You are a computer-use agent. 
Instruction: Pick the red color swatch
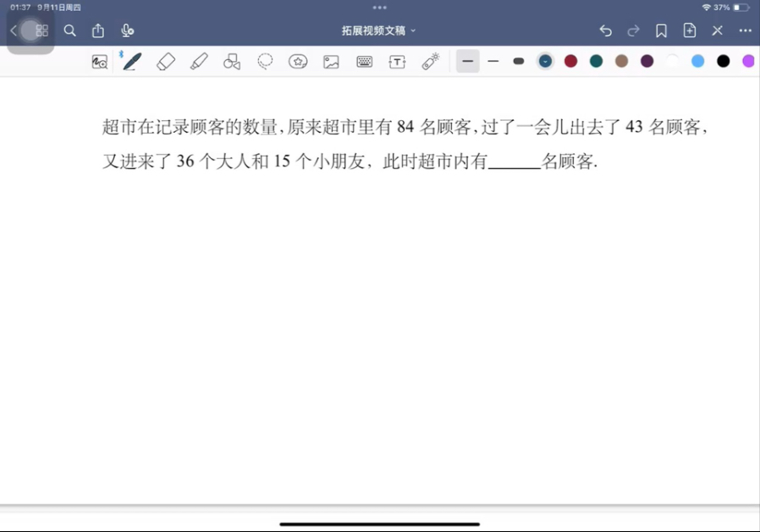tap(571, 61)
